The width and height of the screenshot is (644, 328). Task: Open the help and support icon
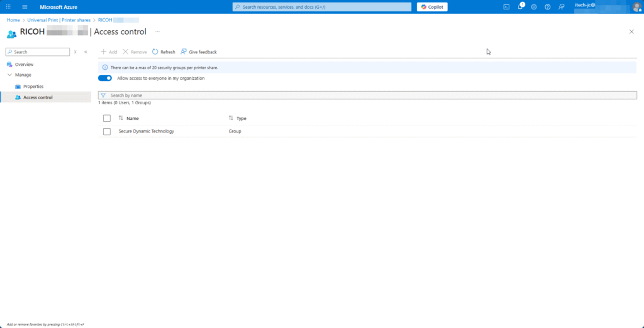click(547, 7)
